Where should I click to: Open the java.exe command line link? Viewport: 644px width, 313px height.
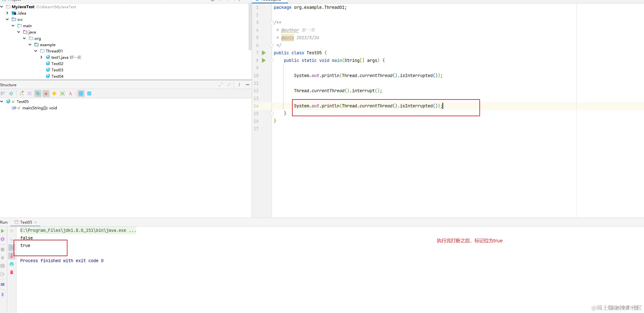coord(78,230)
